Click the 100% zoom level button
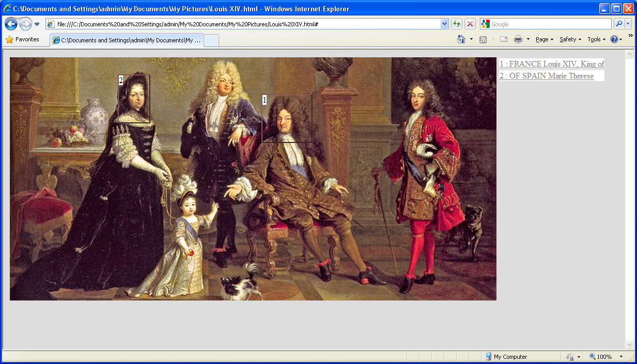Viewport: 637px width, 364px height. tap(600, 357)
